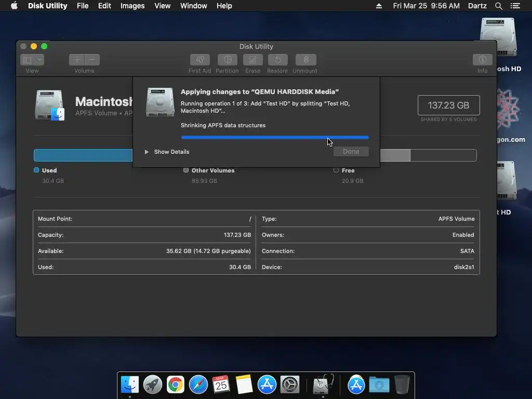
Task: Open the Window menu
Action: (x=193, y=6)
